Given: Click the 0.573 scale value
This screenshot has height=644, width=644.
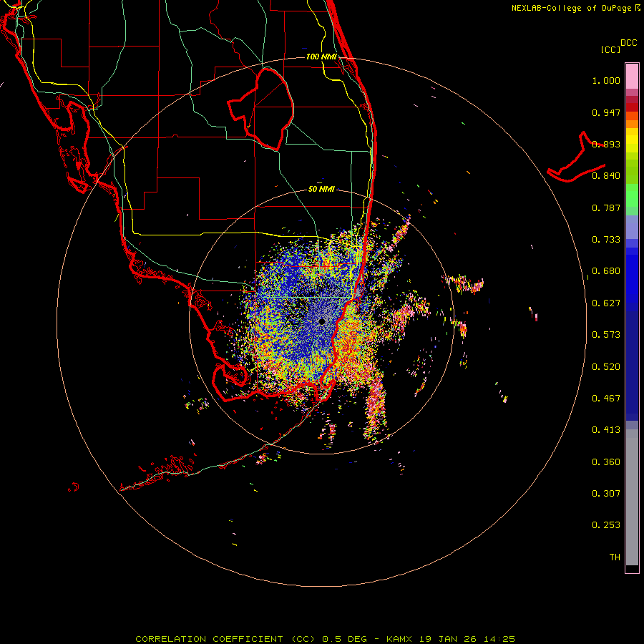Looking at the screenshot, I should (x=606, y=335).
